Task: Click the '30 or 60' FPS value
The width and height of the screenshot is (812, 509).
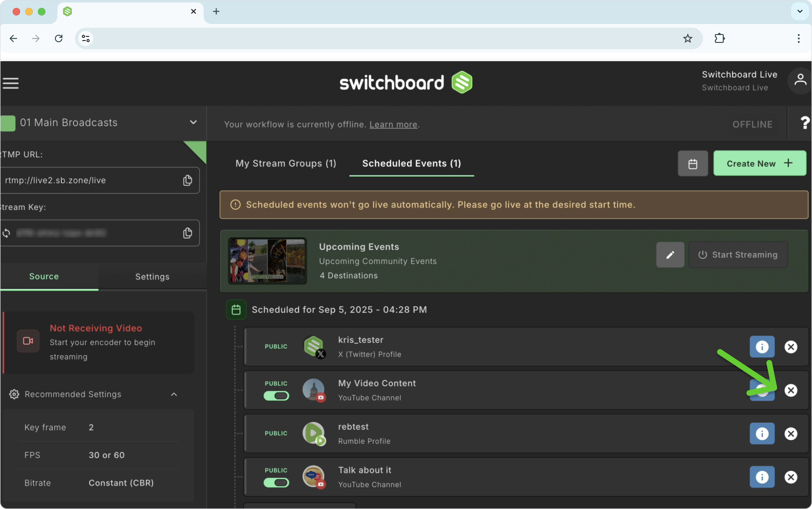Action: pos(107,455)
